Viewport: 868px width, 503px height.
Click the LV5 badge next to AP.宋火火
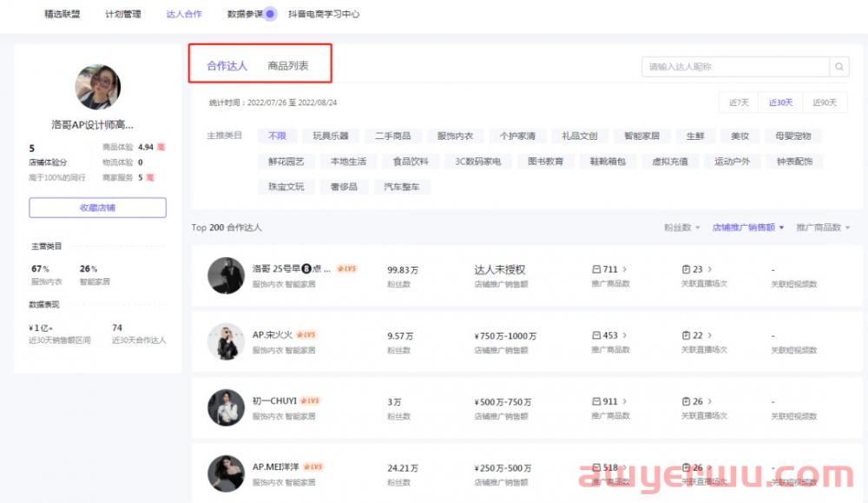(306, 334)
